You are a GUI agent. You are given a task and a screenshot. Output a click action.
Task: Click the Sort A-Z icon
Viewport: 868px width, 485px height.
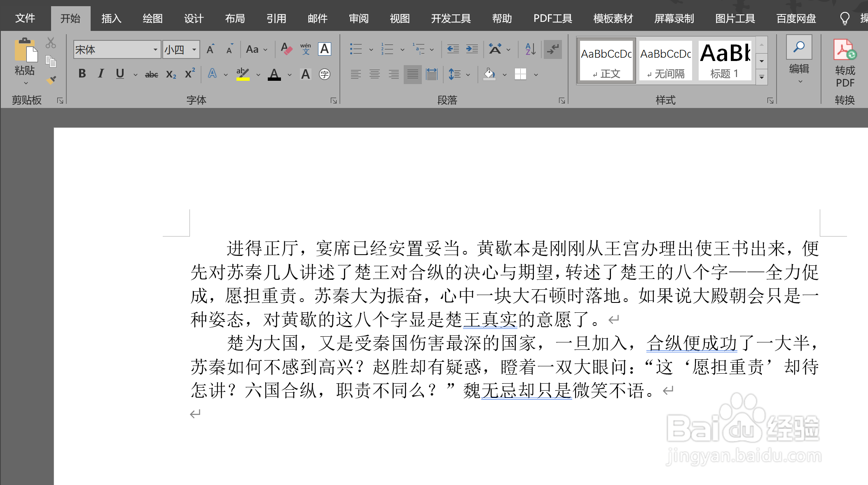point(530,49)
